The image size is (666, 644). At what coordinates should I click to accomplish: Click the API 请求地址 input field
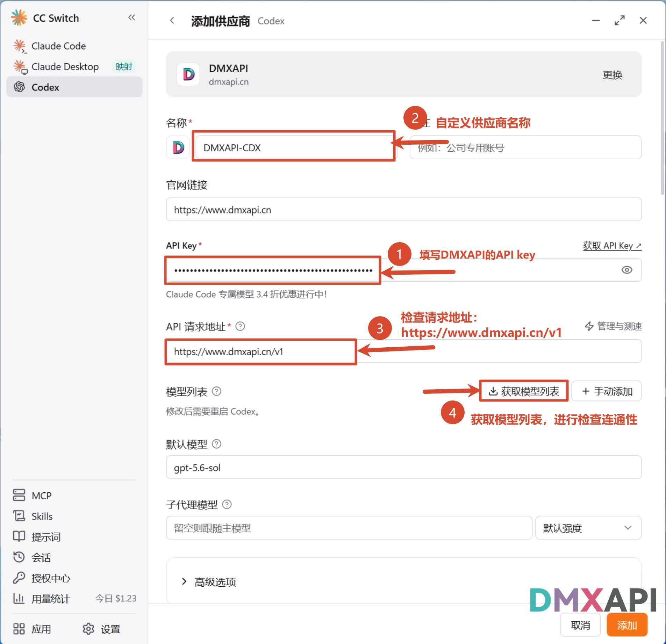coord(403,351)
